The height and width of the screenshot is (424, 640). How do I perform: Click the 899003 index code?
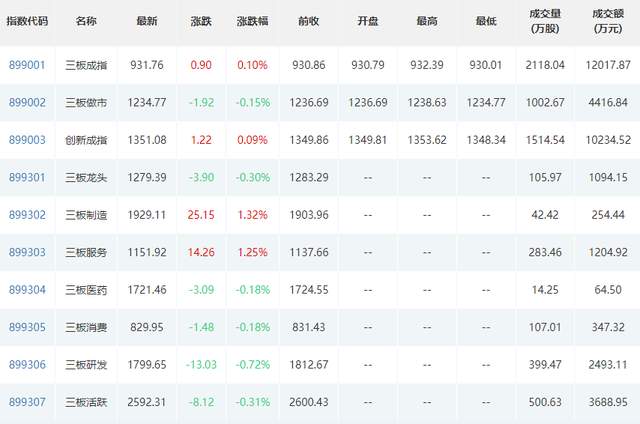pyautogui.click(x=27, y=140)
